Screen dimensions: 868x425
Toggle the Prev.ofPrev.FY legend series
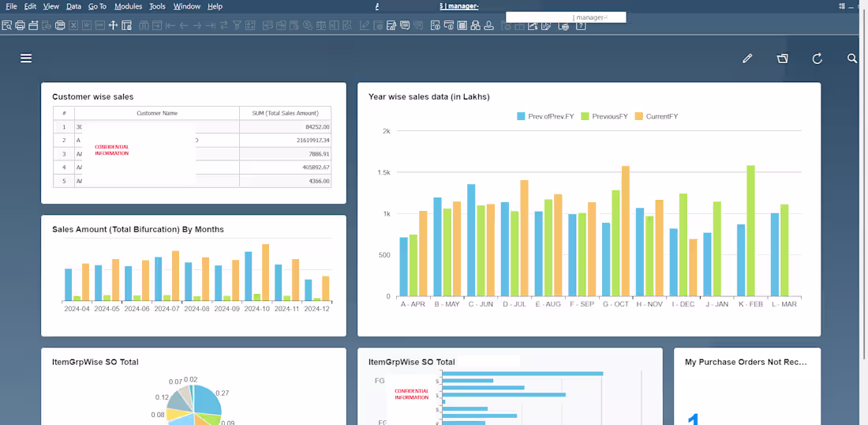pyautogui.click(x=545, y=116)
